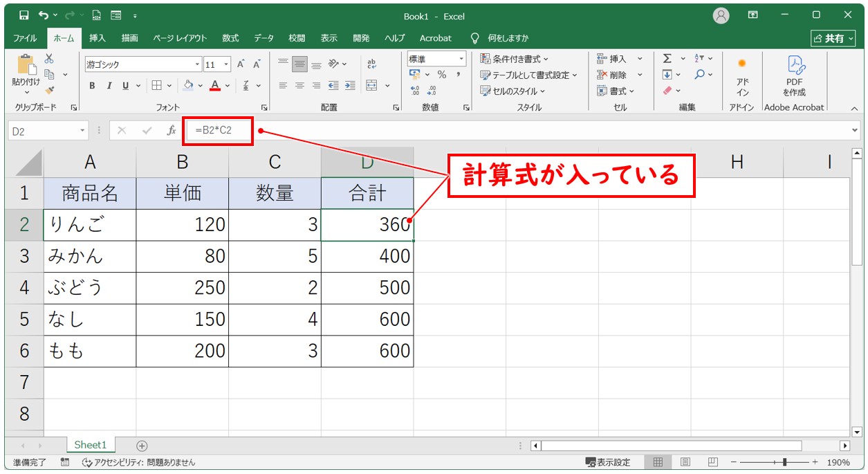Toggle Italic formatting

[109, 86]
